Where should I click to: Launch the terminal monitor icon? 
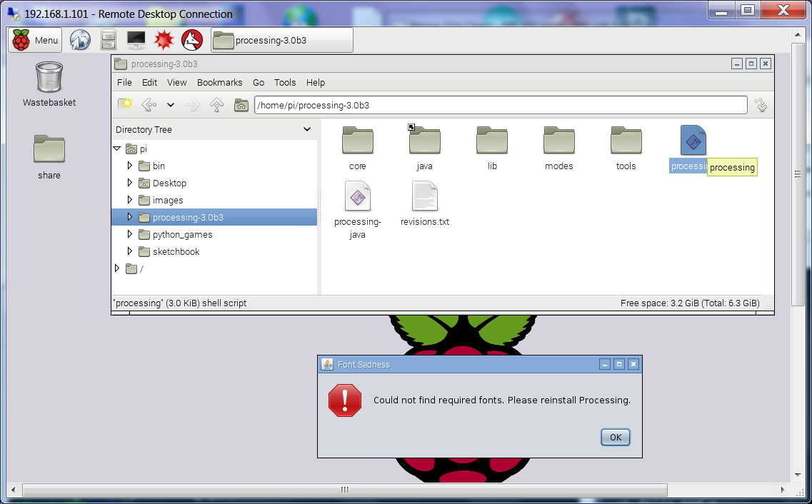(136, 41)
